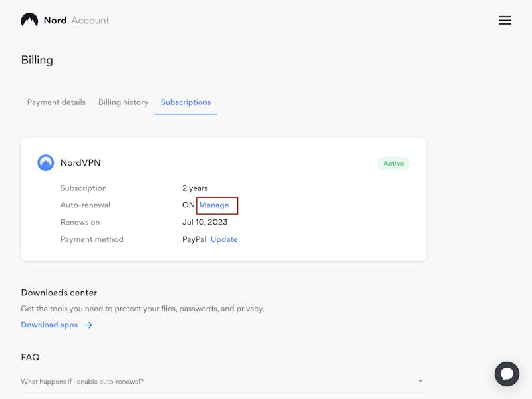
Task: Click Update next to PayPal
Action: point(224,239)
